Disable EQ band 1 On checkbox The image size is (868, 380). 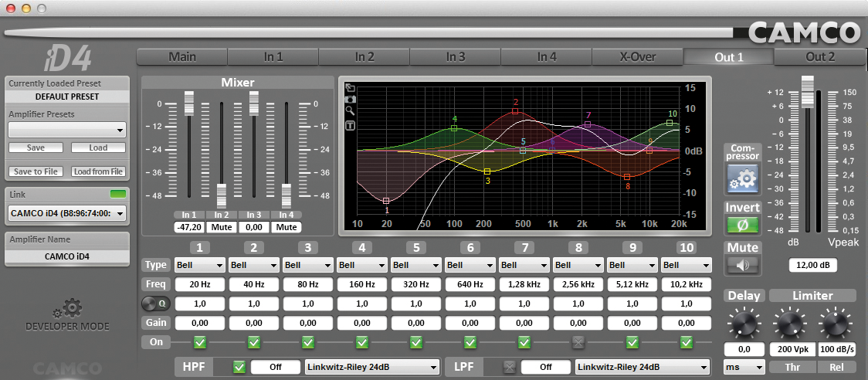pyautogui.click(x=200, y=342)
